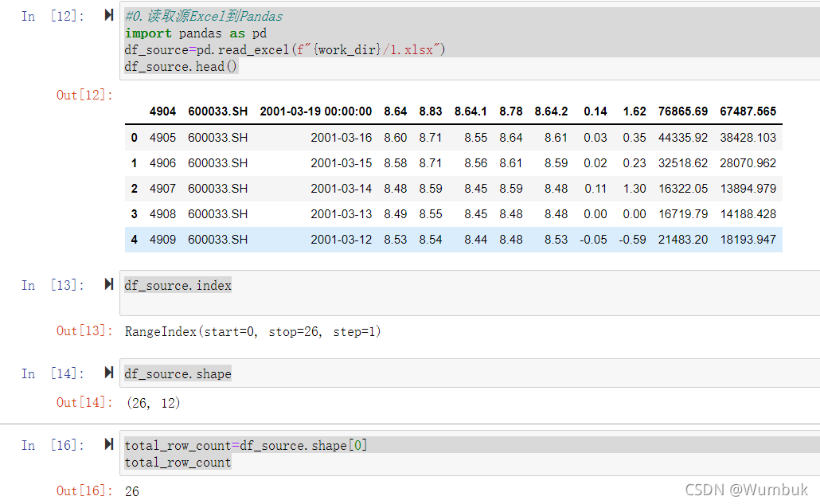Click the 8.64.1 column header

[x=471, y=111]
